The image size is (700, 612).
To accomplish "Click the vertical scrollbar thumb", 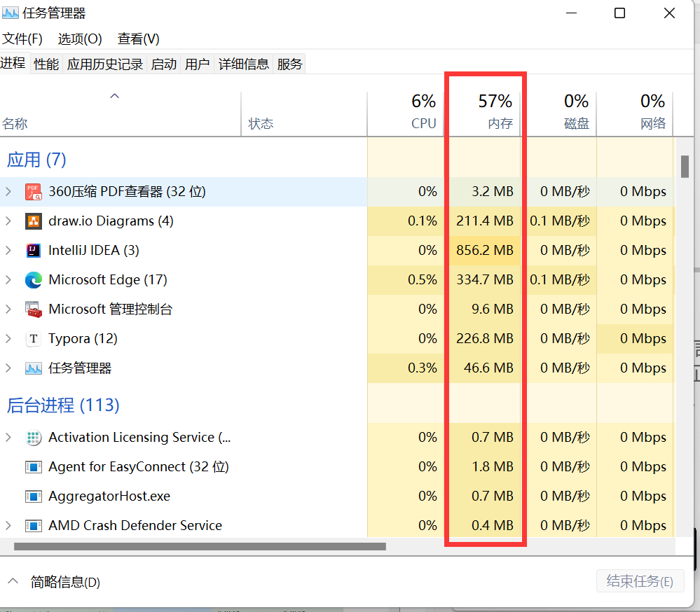I will tap(685, 167).
